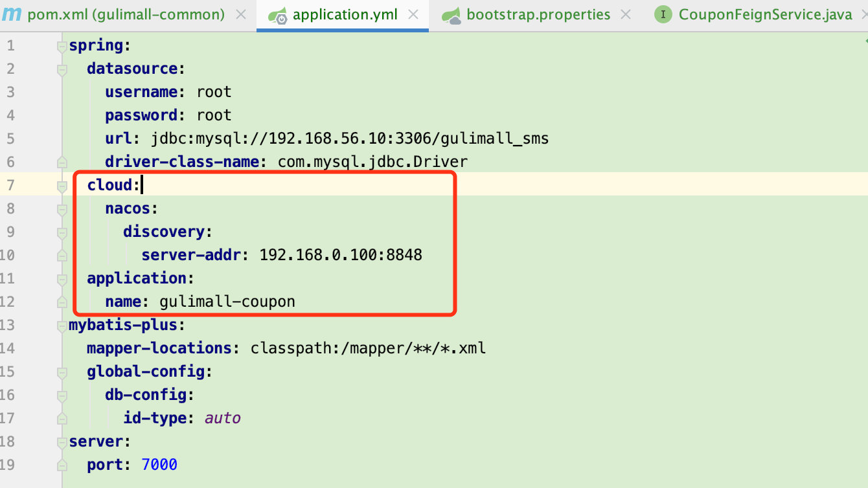Click the 'spring:' key text
This screenshot has width=868, height=488.
(100, 46)
